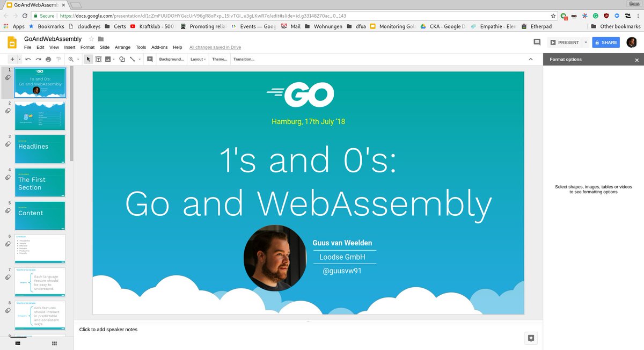Click the new slide plus button
Image resolution: width=644 pixels, height=350 pixels.
tap(12, 59)
